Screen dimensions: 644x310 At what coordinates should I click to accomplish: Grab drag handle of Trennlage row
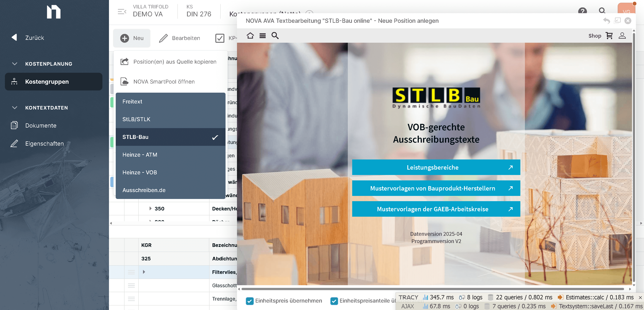point(132,299)
